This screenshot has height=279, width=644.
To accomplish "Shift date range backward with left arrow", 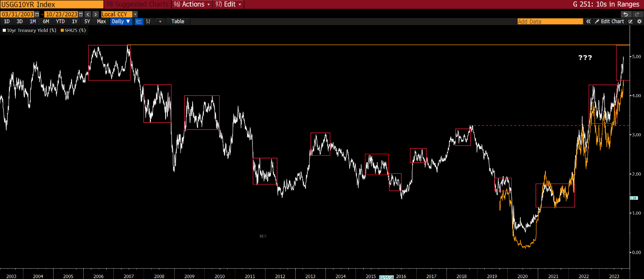I will click(88, 14).
